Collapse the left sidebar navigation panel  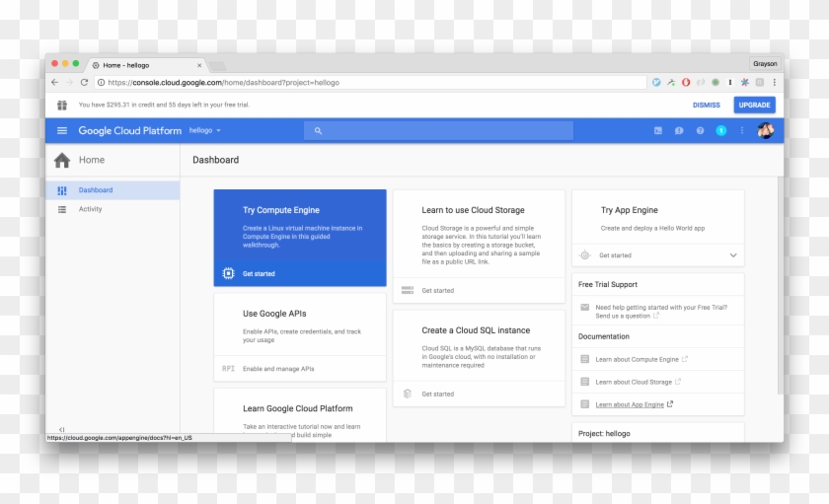point(61,429)
